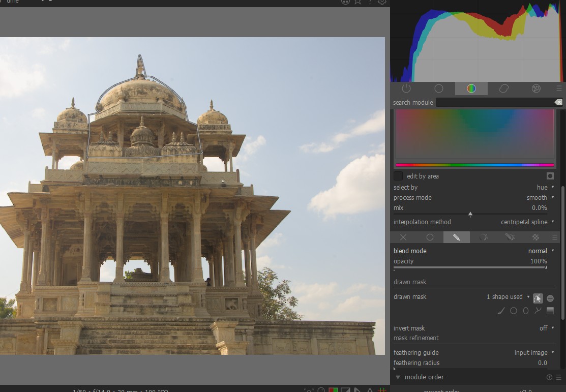The height and width of the screenshot is (392, 566).
Task: Select drawn and parametric mask icon
Action: coord(510,237)
